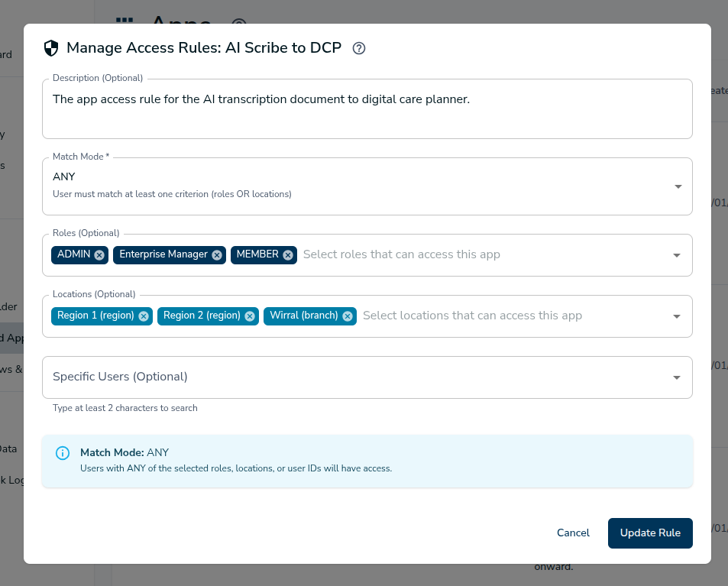Click the info icon in the Match Mode banner
This screenshot has height=586, width=728.
(62, 453)
